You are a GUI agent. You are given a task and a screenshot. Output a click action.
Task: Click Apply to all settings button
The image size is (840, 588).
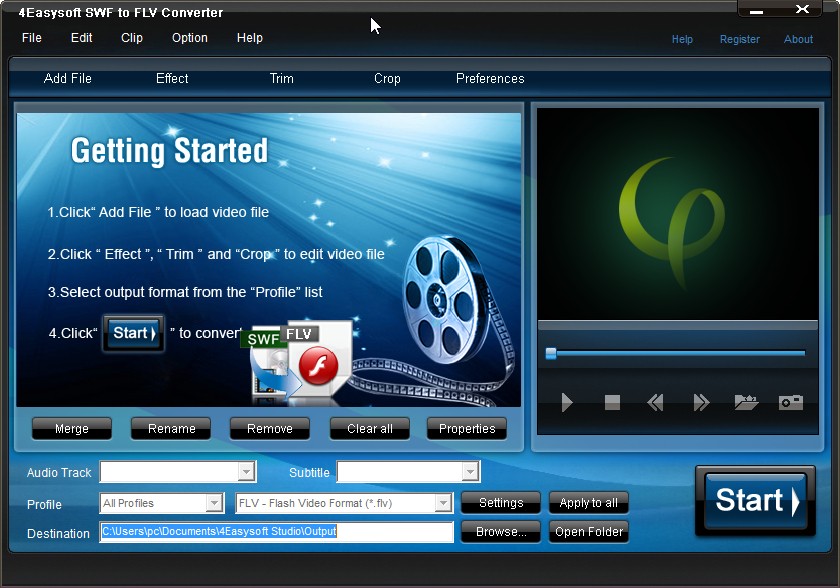point(588,503)
